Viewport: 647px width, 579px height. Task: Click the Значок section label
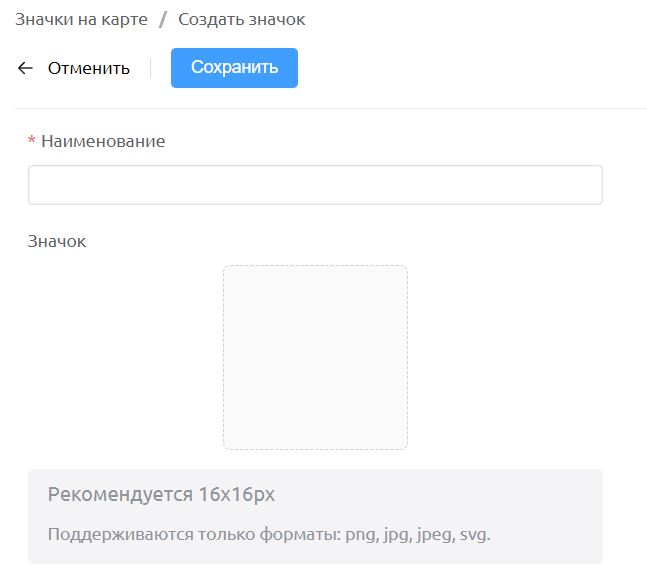coord(57,241)
